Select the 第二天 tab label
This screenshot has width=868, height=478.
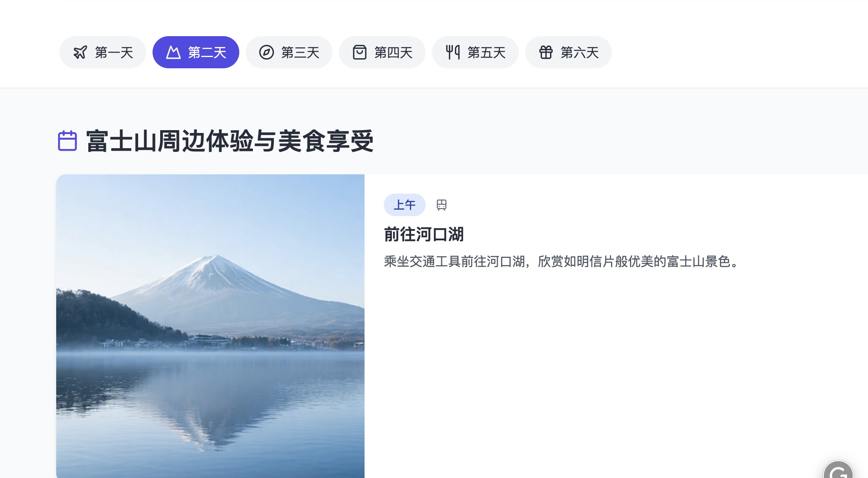click(207, 52)
